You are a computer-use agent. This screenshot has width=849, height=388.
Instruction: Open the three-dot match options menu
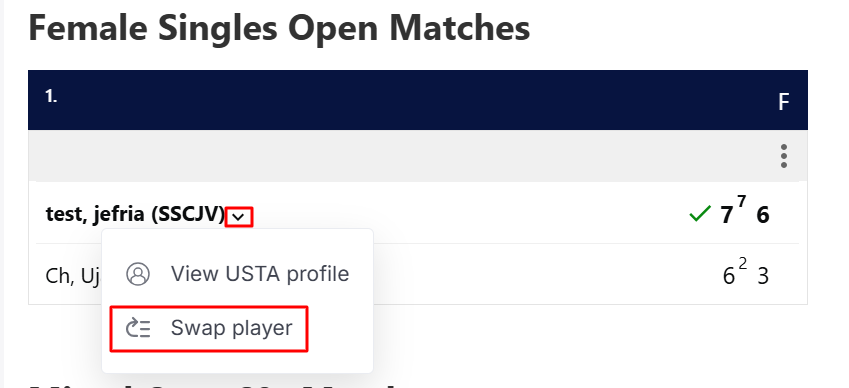783,156
